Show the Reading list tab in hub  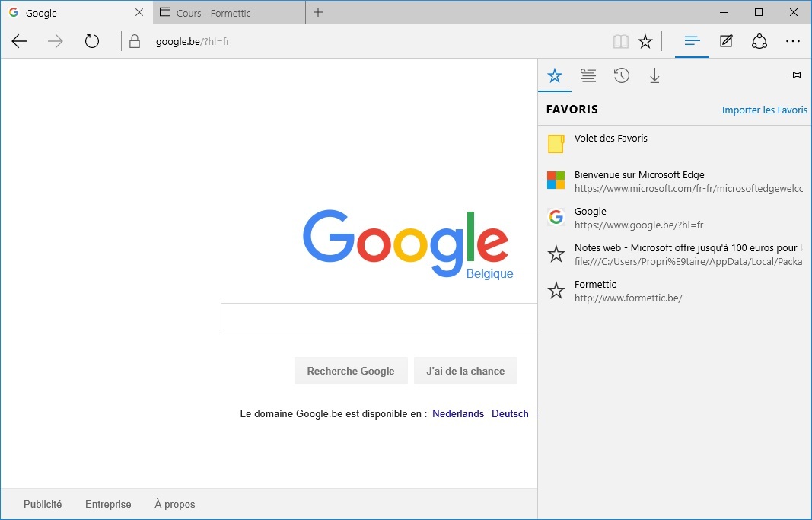(588, 75)
